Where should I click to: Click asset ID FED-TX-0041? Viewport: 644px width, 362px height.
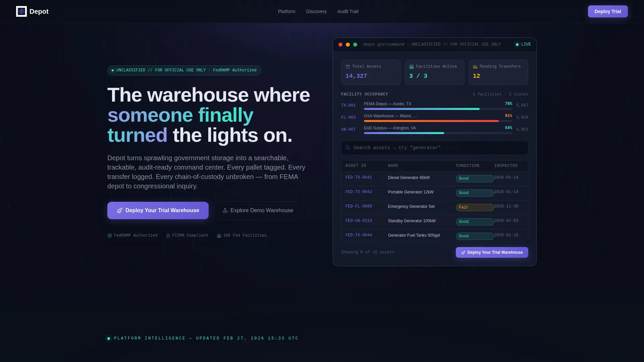pyautogui.click(x=359, y=178)
